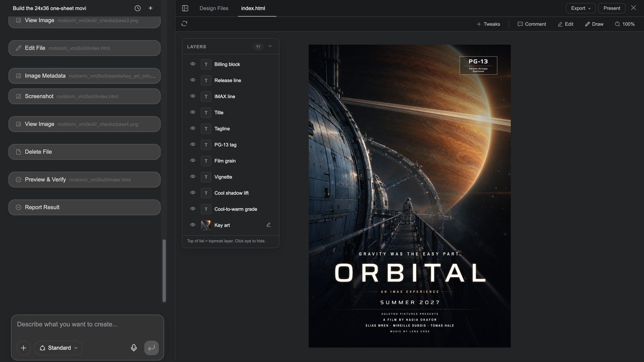Open the Standard mode dropdown

[x=58, y=348]
